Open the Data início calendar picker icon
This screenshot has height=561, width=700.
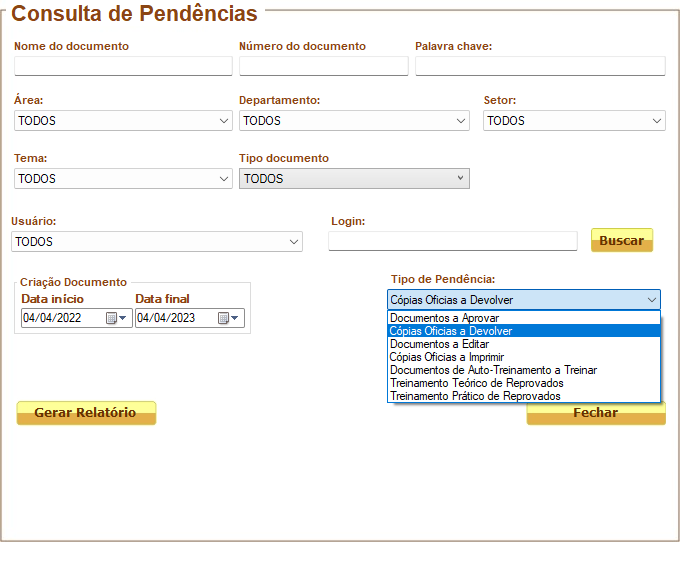coord(116,318)
